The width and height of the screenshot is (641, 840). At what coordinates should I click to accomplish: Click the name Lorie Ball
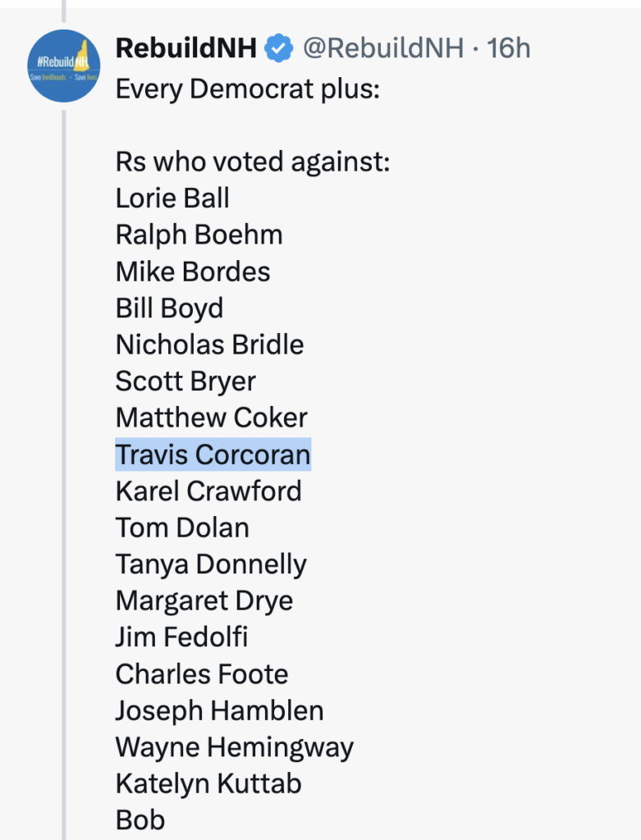click(172, 199)
